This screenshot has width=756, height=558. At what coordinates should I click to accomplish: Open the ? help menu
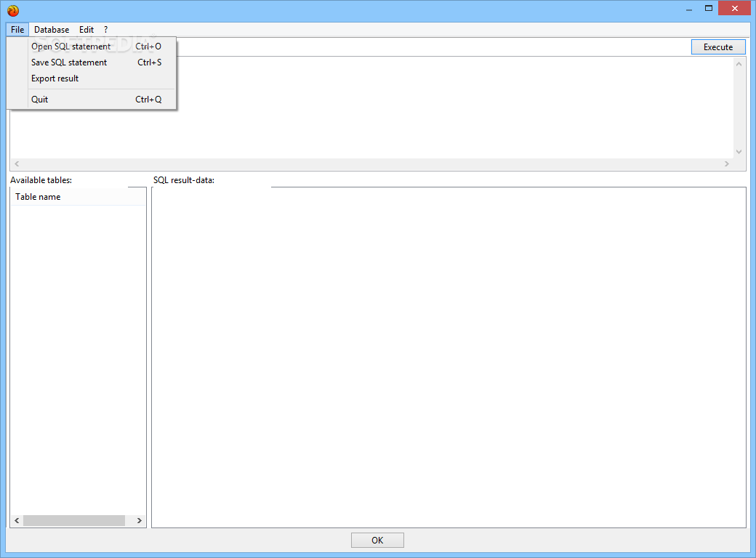[105, 29]
